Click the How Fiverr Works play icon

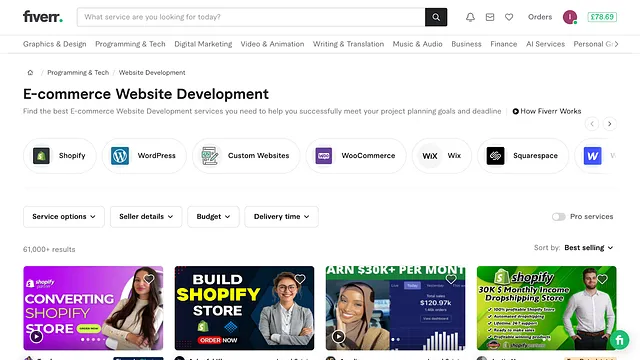click(x=516, y=111)
